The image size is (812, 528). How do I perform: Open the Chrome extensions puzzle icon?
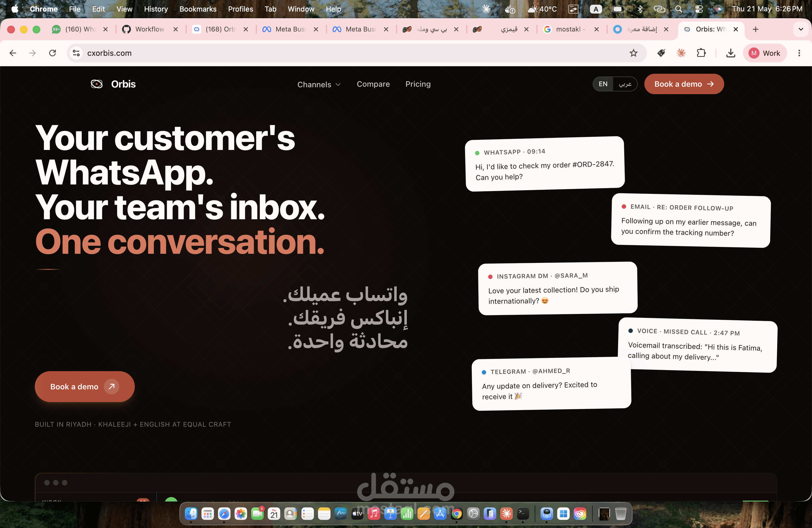click(x=701, y=53)
